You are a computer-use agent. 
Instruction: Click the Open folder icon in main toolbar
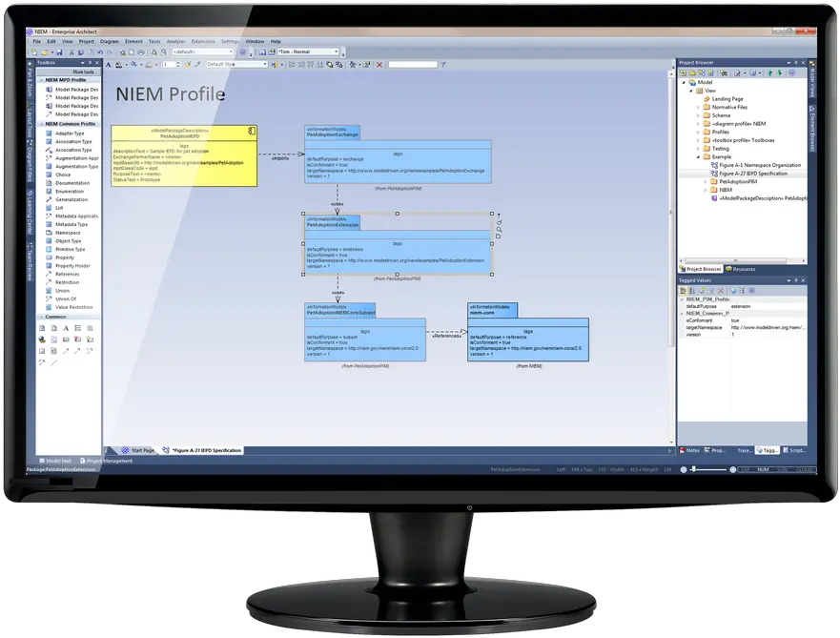point(45,51)
